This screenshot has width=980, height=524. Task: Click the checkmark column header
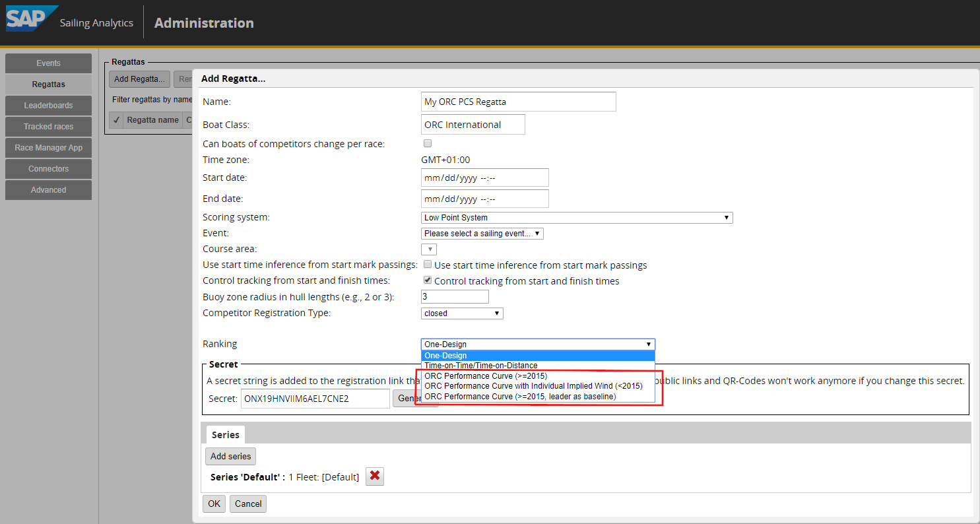116,120
